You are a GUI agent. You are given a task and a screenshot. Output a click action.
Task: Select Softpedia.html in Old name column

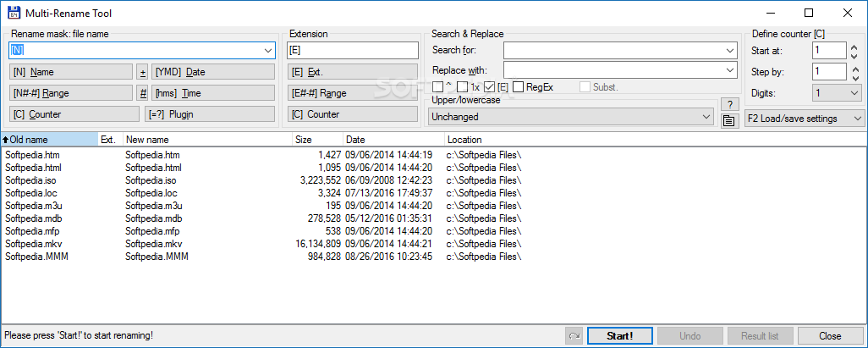(x=33, y=168)
